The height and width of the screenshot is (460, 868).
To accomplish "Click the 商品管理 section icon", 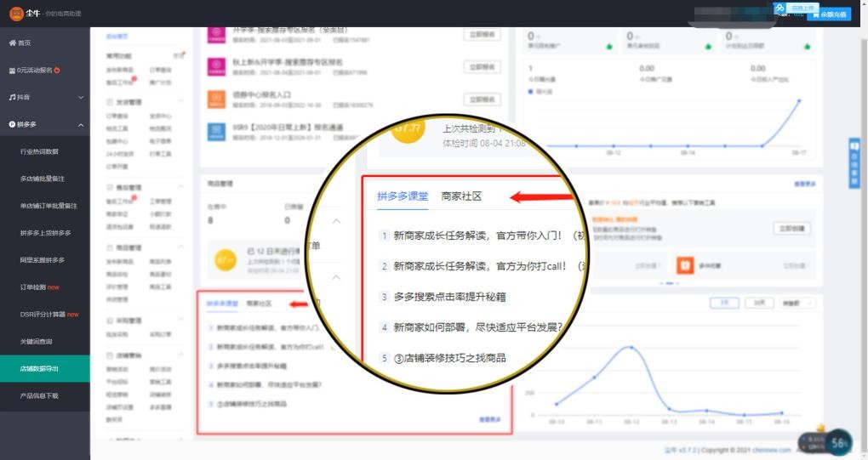I will coord(110,247).
